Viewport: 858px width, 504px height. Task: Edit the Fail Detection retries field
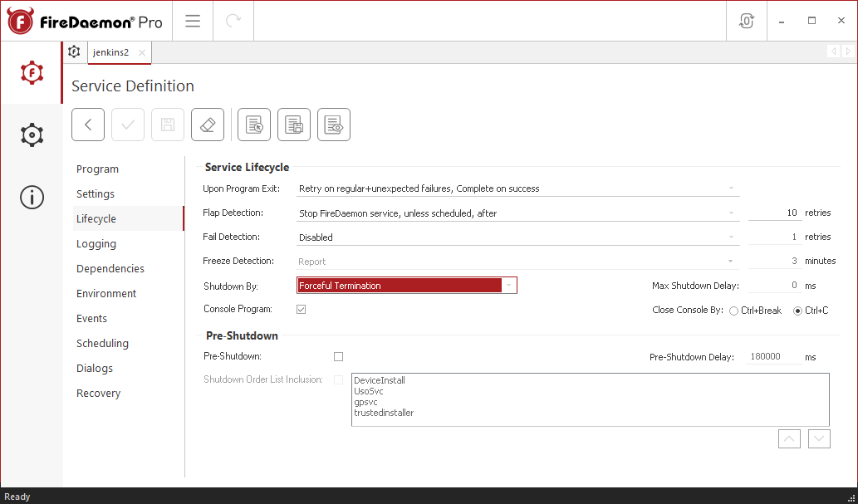775,237
